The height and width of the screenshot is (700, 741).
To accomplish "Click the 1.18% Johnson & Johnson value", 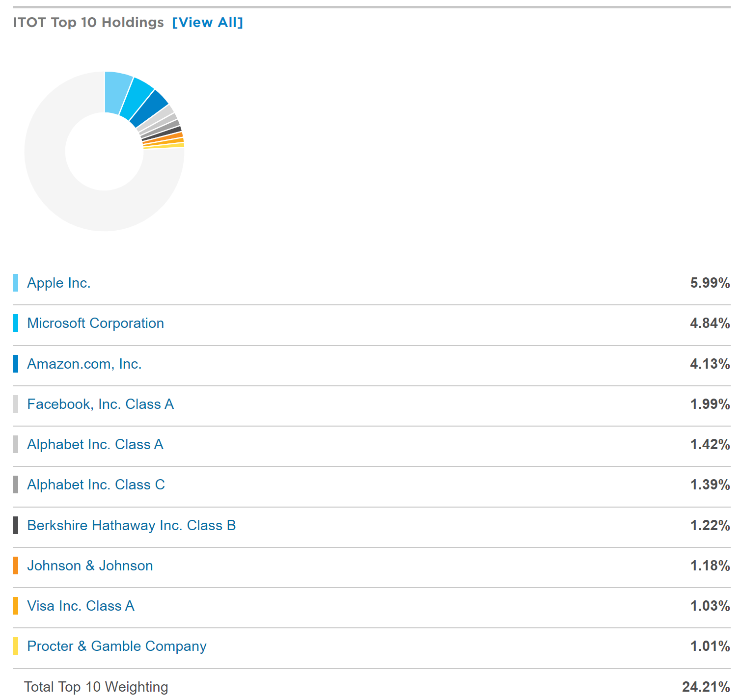I will click(x=710, y=565).
